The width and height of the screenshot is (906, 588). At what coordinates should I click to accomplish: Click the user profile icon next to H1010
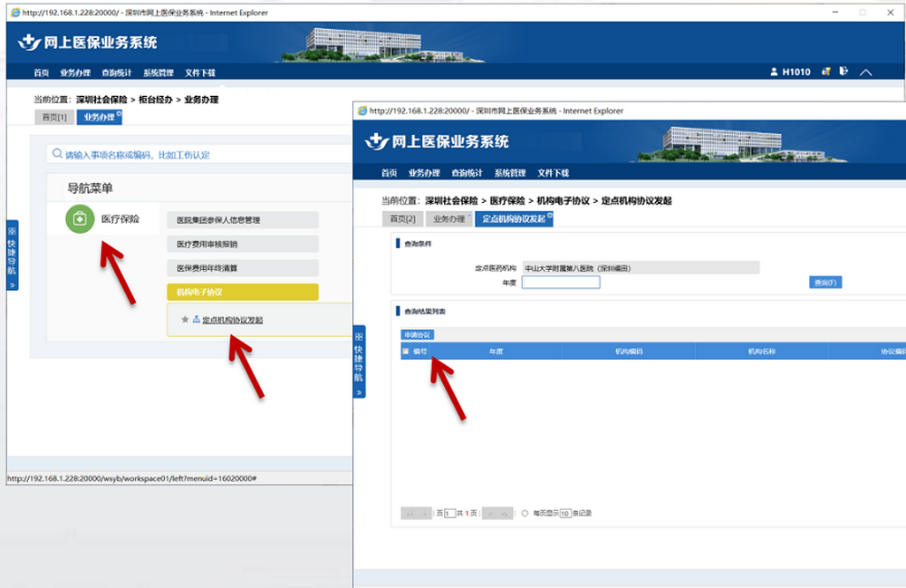click(x=774, y=72)
